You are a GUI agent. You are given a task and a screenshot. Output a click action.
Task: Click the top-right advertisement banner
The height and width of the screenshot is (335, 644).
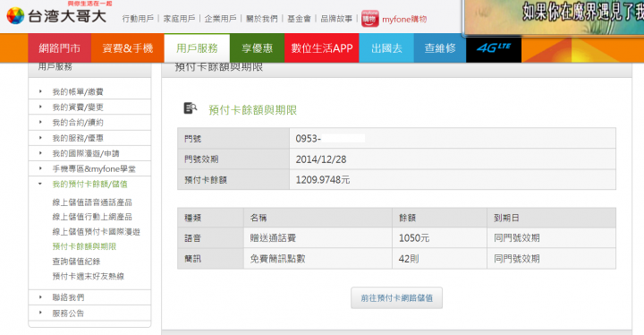coord(554,17)
